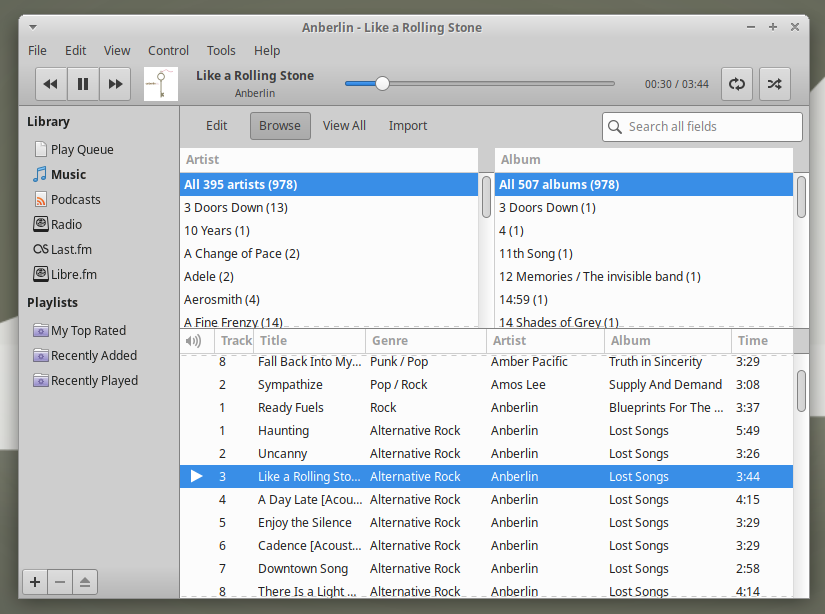Image resolution: width=825 pixels, height=614 pixels.
Task: Switch to the View All filter
Action: tap(344, 126)
